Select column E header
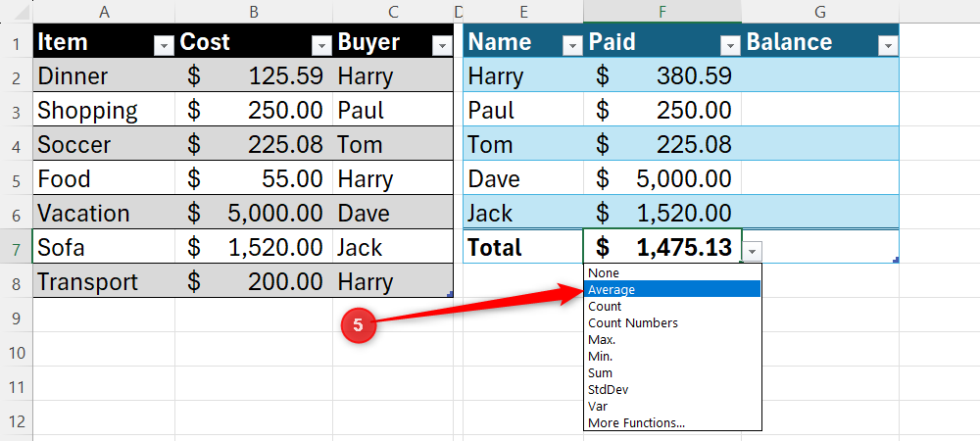 tap(523, 11)
